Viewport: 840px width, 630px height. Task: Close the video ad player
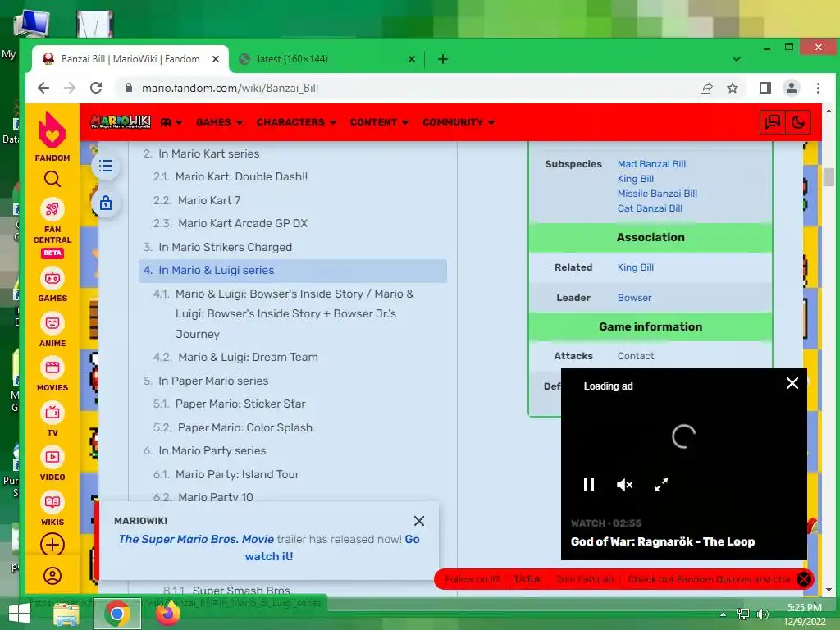pyautogui.click(x=792, y=383)
